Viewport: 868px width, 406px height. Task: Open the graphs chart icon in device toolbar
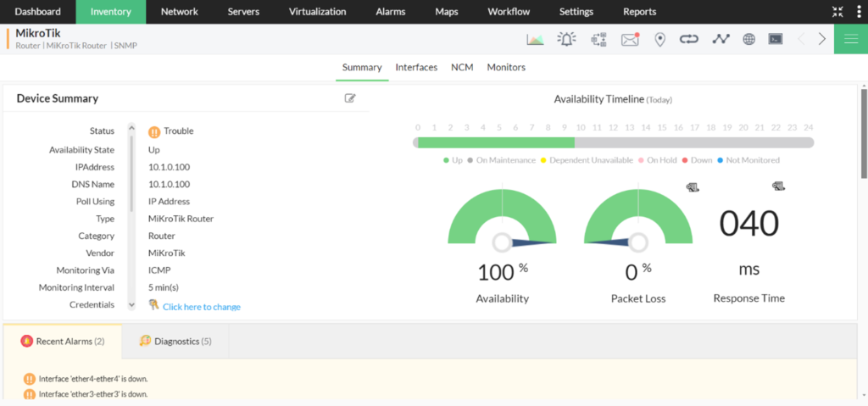pos(535,39)
